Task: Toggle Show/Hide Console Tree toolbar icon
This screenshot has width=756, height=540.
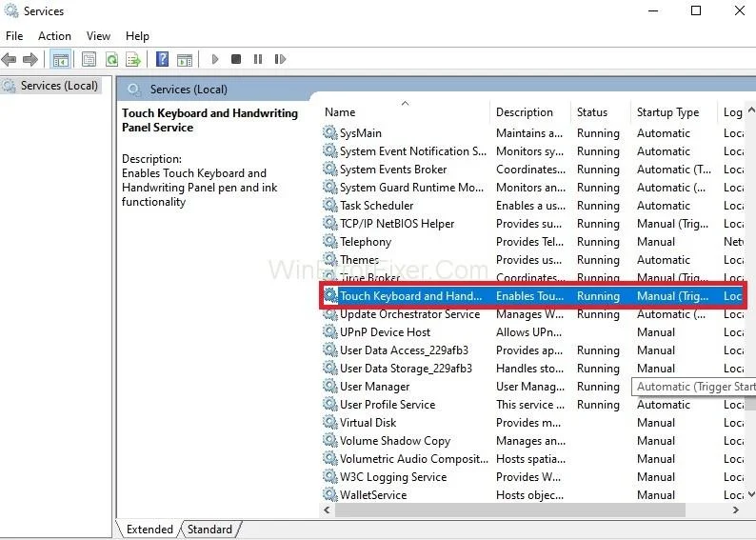Action: click(x=61, y=59)
